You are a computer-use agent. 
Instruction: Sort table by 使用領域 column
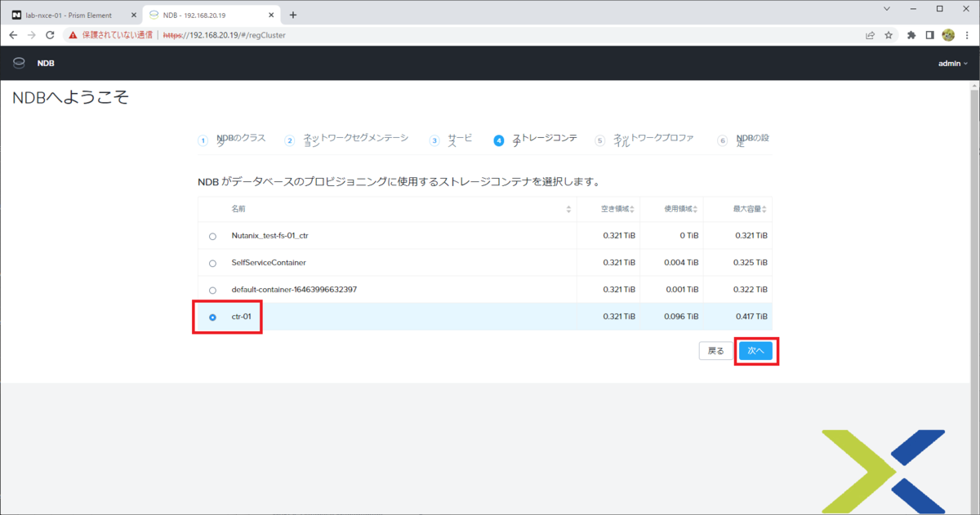tap(695, 210)
